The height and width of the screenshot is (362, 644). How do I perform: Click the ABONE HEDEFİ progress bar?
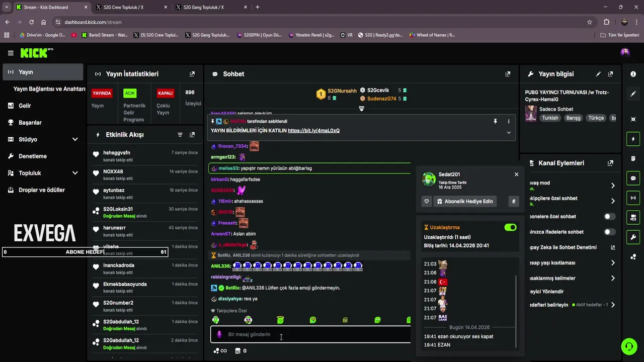pos(85,252)
